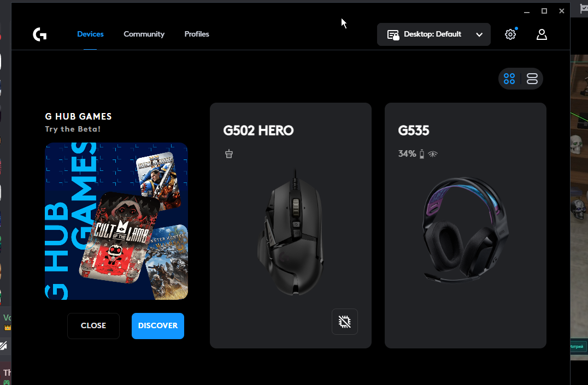
Task: Select the G502 HERO mouse image
Action: [291, 233]
